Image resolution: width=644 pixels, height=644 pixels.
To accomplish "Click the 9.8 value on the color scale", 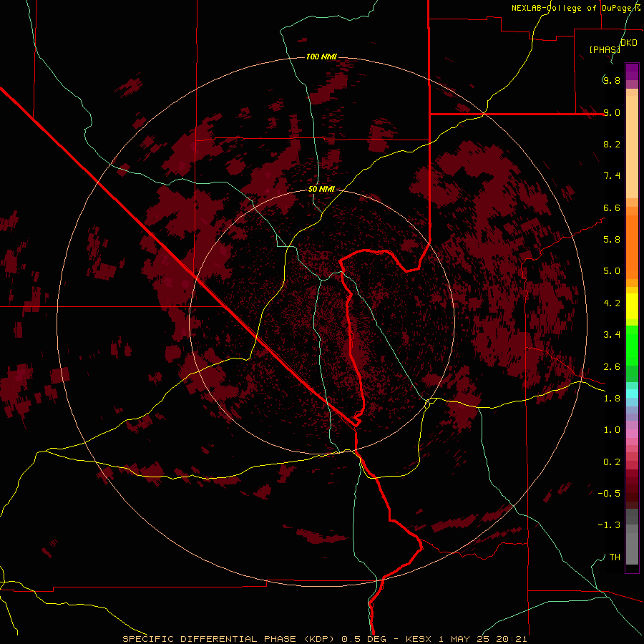I will [x=612, y=80].
